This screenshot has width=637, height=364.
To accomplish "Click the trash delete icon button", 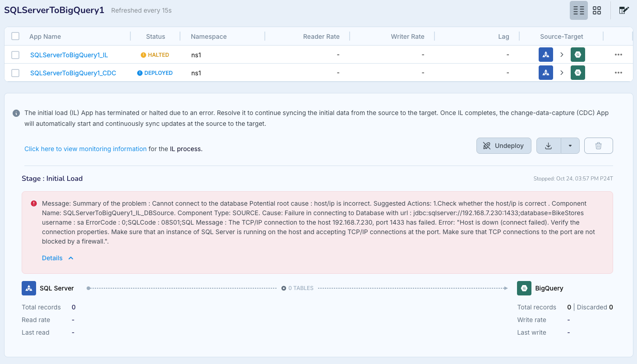I will click(x=598, y=146).
